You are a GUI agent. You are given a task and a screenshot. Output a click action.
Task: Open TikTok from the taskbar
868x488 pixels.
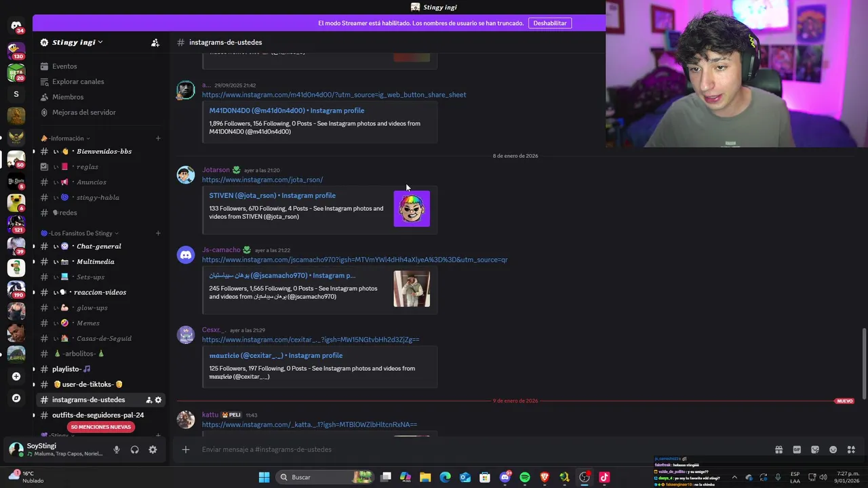tap(604, 477)
